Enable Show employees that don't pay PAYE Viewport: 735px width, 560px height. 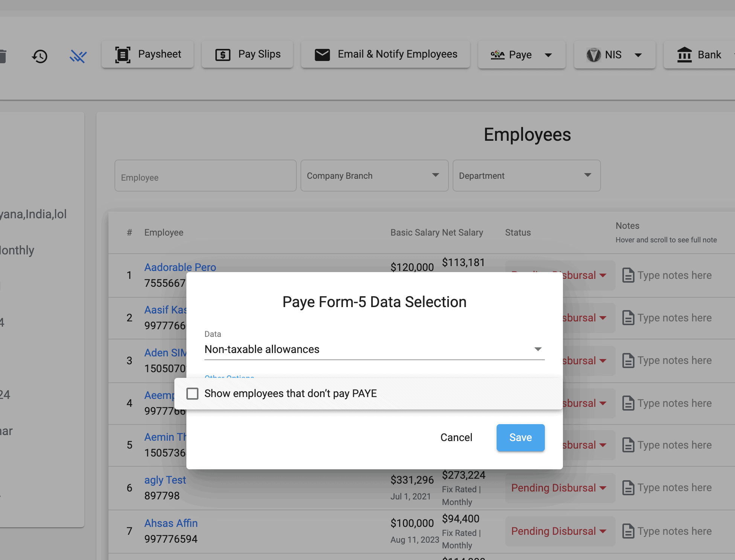192,394
